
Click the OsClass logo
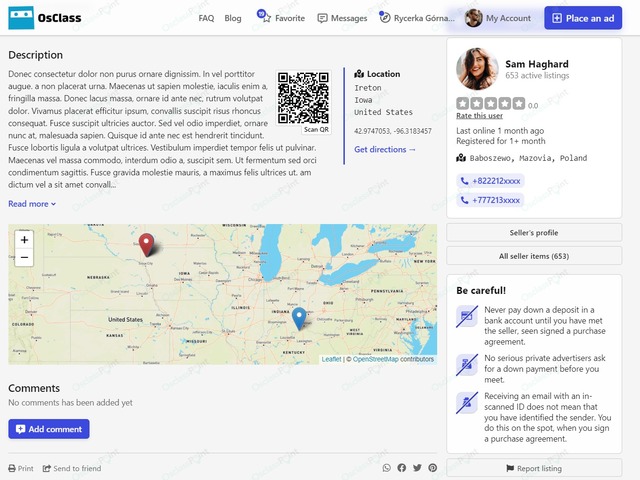coord(45,18)
